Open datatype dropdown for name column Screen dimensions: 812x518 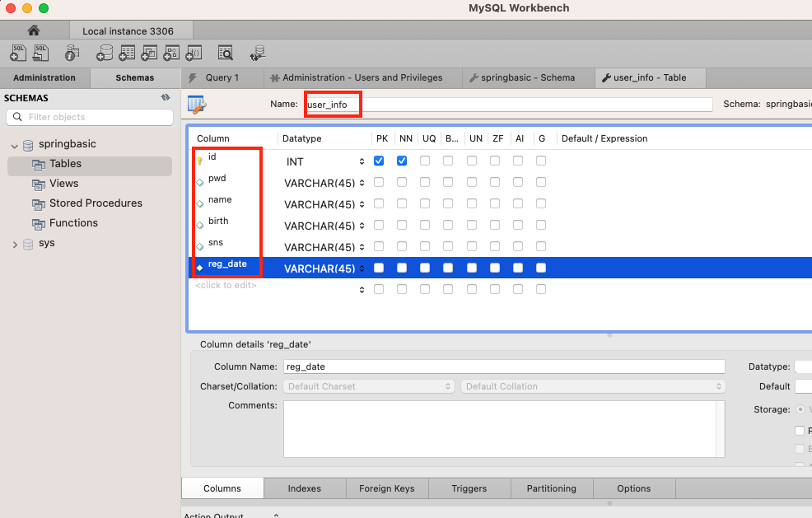click(362, 204)
